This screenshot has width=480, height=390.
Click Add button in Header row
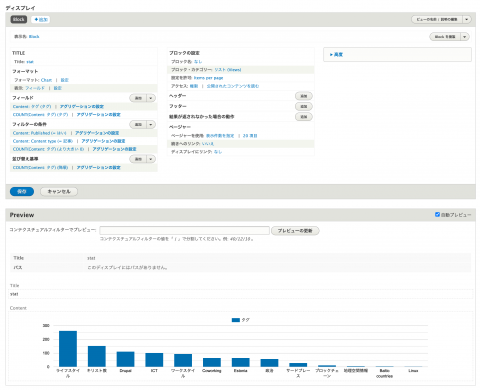304,96
